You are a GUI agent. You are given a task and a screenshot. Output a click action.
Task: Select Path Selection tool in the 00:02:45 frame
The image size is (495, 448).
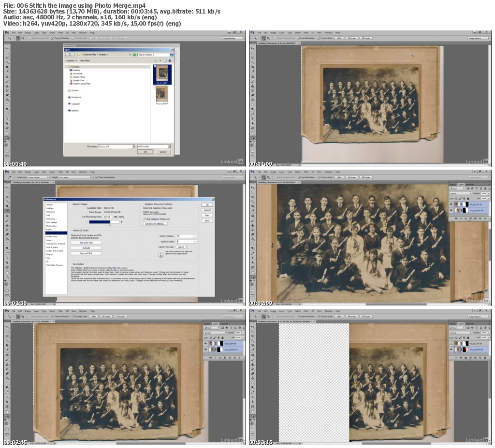(x=7, y=402)
